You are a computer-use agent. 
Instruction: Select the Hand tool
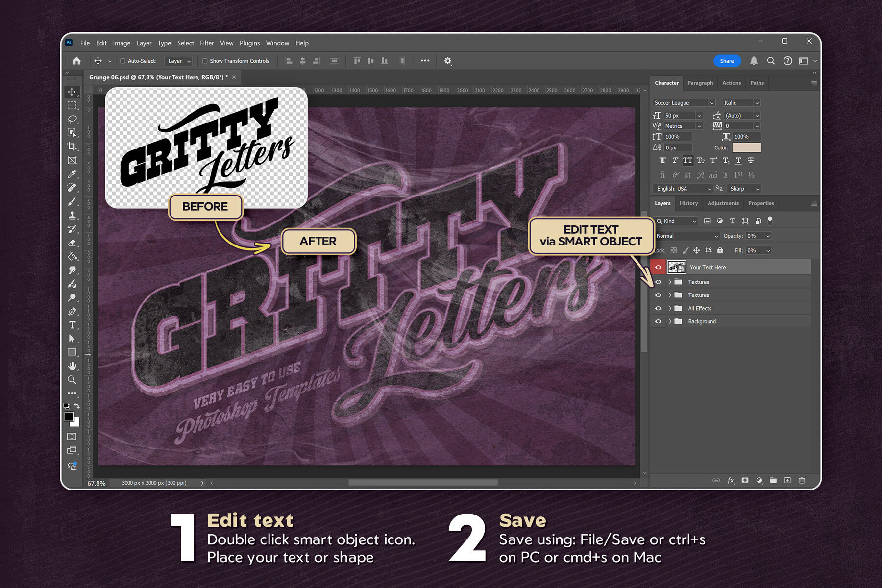click(73, 366)
